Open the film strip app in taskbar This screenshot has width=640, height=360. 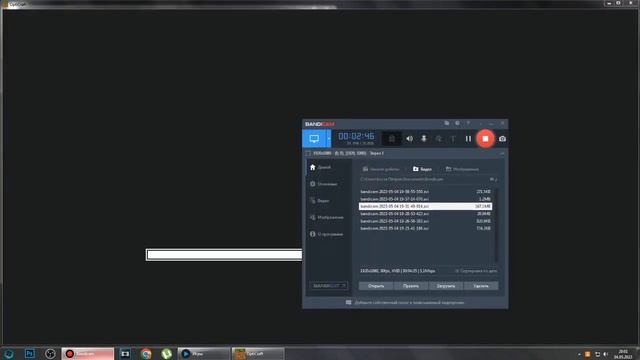tap(125, 354)
